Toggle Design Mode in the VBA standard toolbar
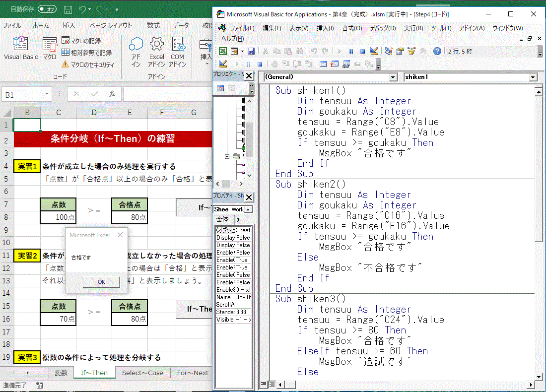The width and height of the screenshot is (546, 392). (374, 51)
